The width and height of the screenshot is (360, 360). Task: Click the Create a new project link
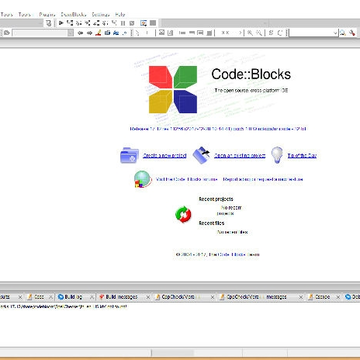(x=165, y=156)
